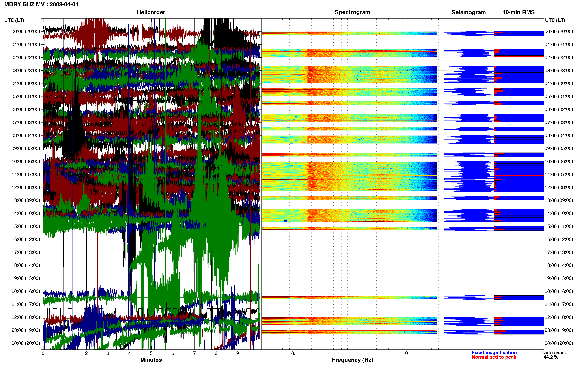Click the left '02:00 (22:00)' time label
Viewport: 588px width, 368px height.
(x=26, y=57)
